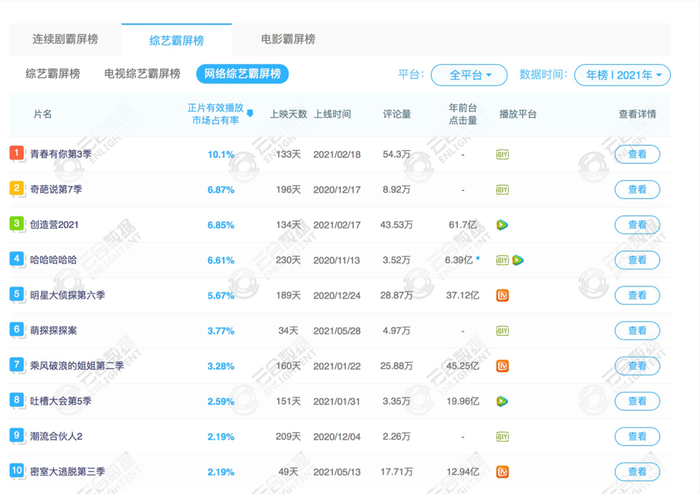Click Tencent Video icon in 创造营2021 row
The height and width of the screenshot is (494, 700).
pos(502,225)
